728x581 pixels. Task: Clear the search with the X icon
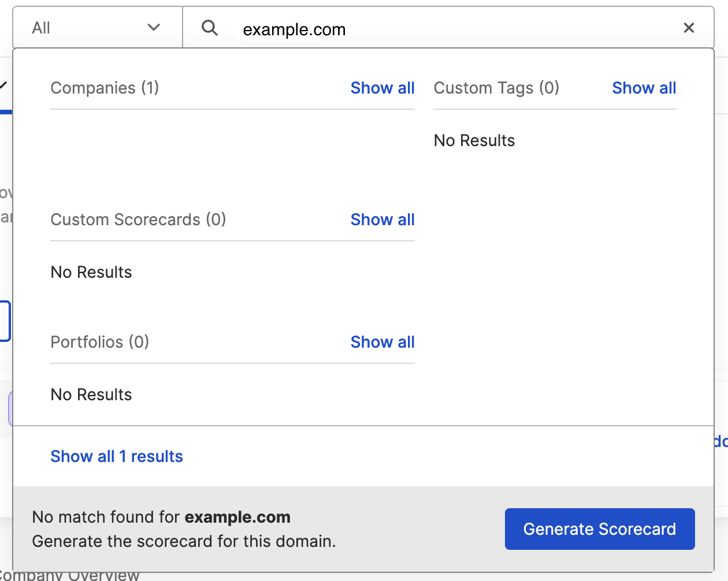click(689, 28)
